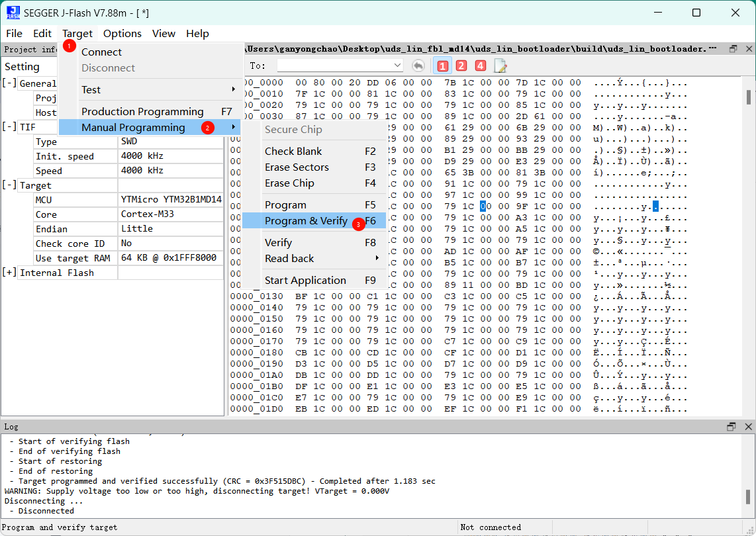Click the WARNING supply voltage log line
The image size is (756, 536).
(x=197, y=491)
